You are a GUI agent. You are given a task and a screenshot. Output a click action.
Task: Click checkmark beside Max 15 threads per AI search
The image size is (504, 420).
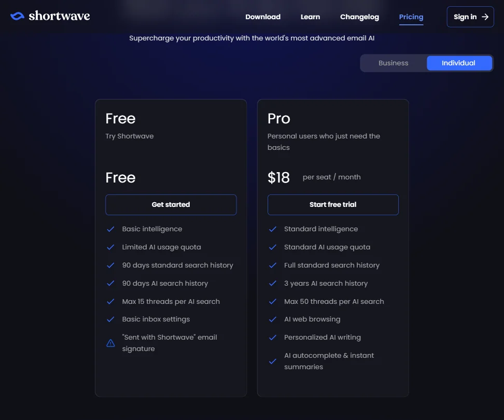pos(110,301)
